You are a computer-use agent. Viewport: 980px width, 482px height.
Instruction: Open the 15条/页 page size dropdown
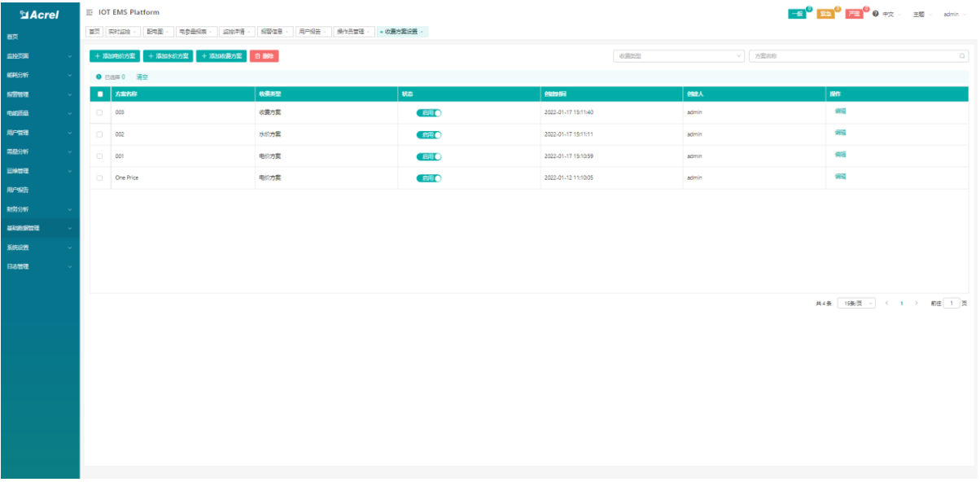coord(856,303)
